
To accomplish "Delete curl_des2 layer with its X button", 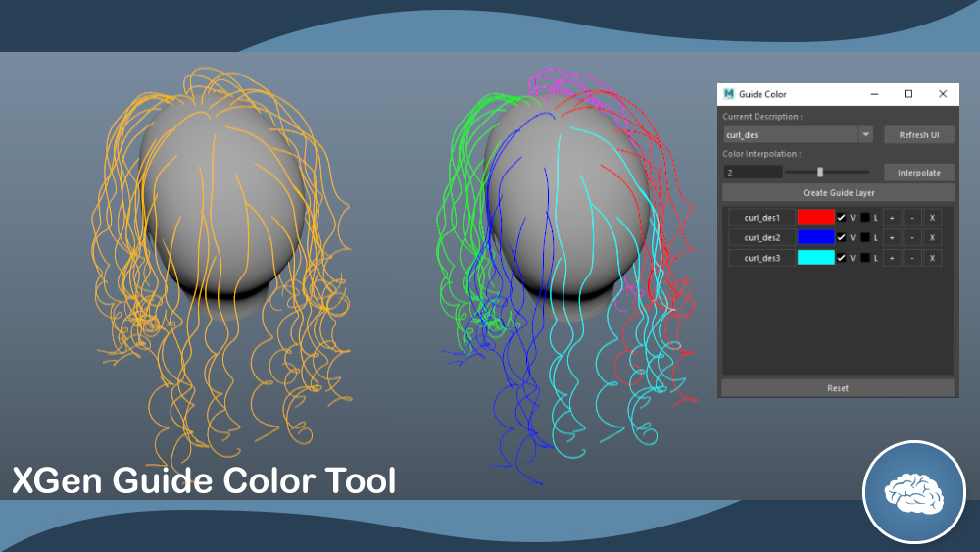I will click(x=933, y=237).
